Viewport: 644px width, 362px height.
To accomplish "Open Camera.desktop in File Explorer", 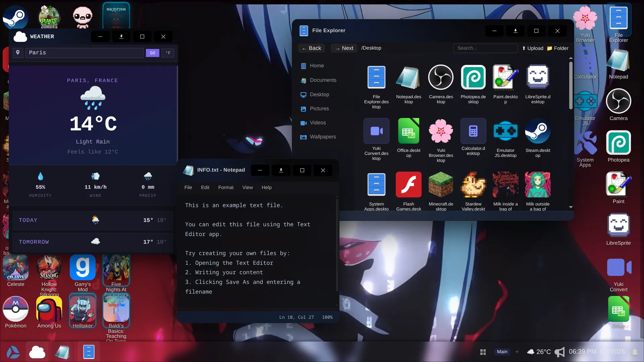I will [441, 84].
